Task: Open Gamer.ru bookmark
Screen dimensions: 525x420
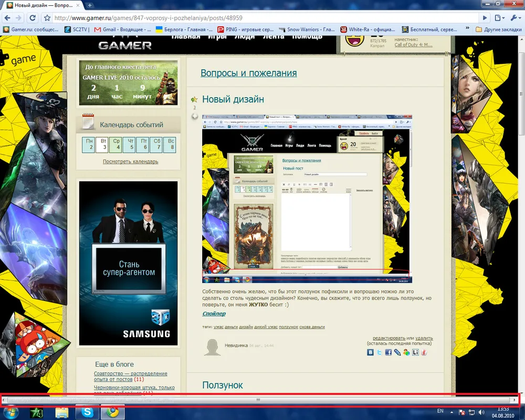Action: point(31,29)
